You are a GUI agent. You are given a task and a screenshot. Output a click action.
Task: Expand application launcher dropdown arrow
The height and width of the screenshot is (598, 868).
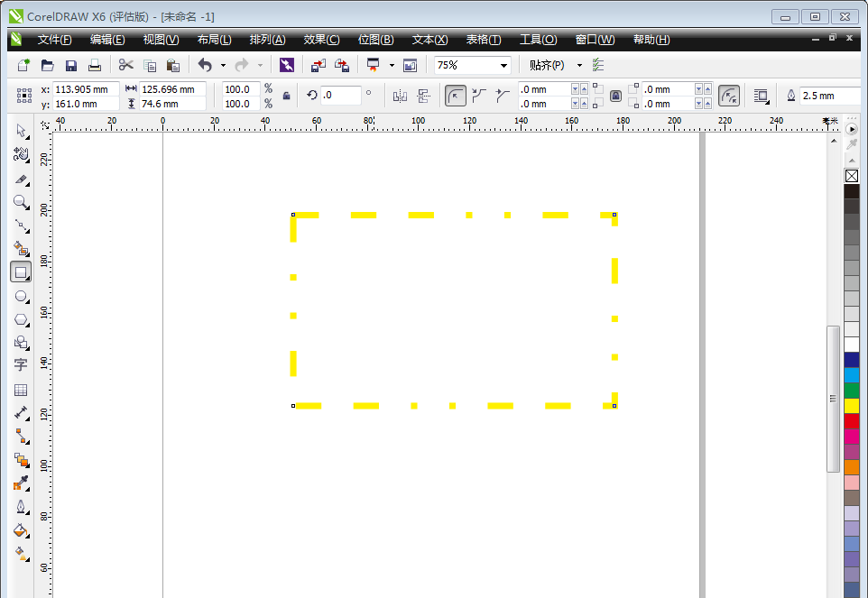click(392, 65)
